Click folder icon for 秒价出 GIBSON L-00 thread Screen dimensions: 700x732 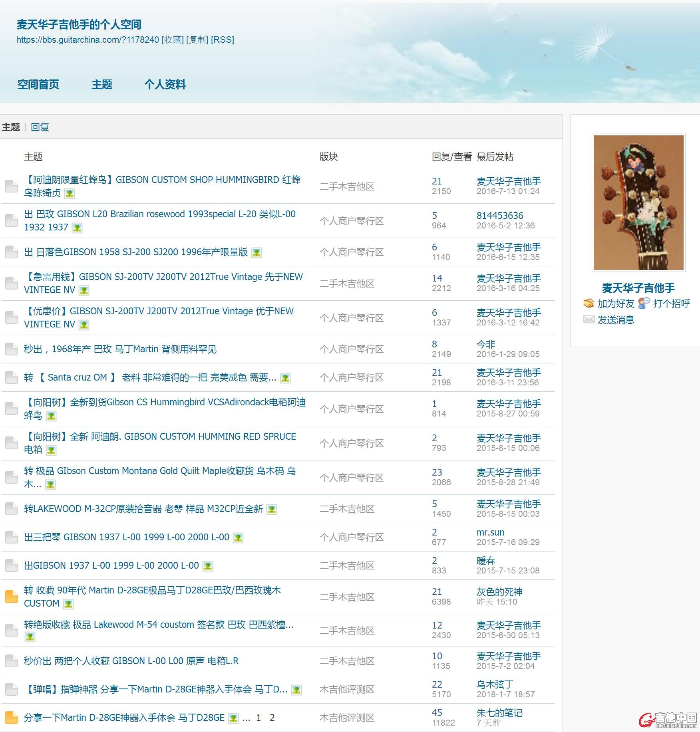pos(12,661)
